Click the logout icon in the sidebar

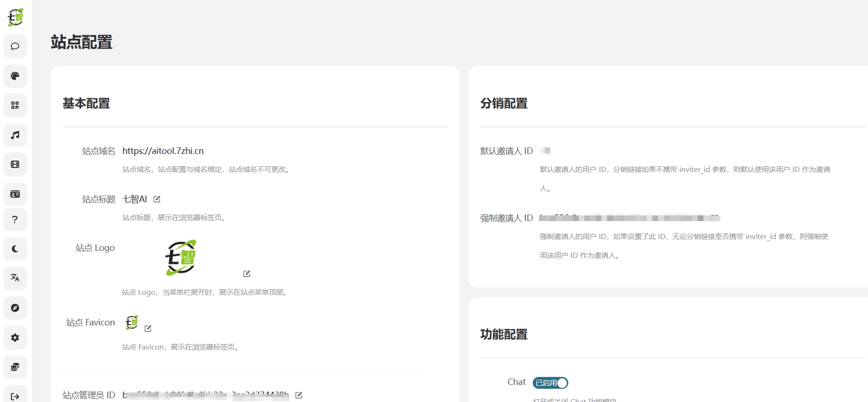click(x=15, y=396)
